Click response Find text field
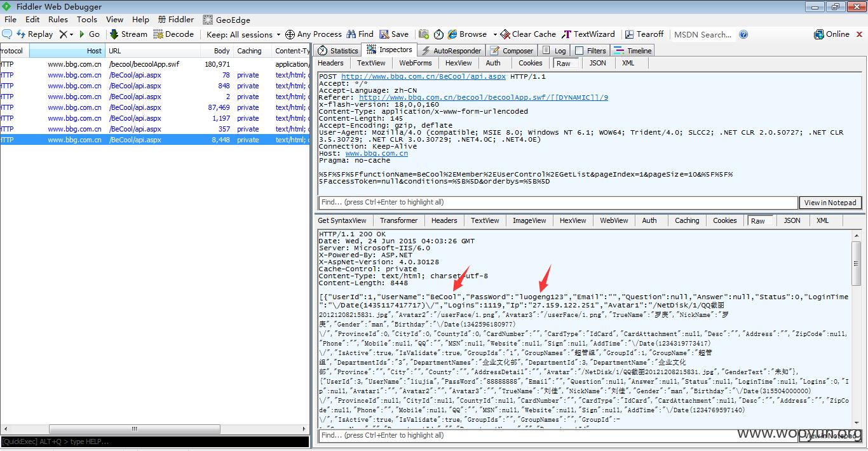This screenshot has height=451, width=868. pos(557,436)
